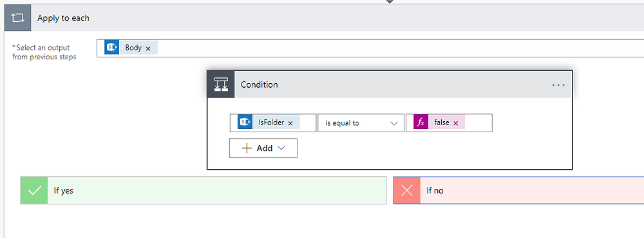Remove the false expression token
This screenshot has width=644, height=238.
455,123
